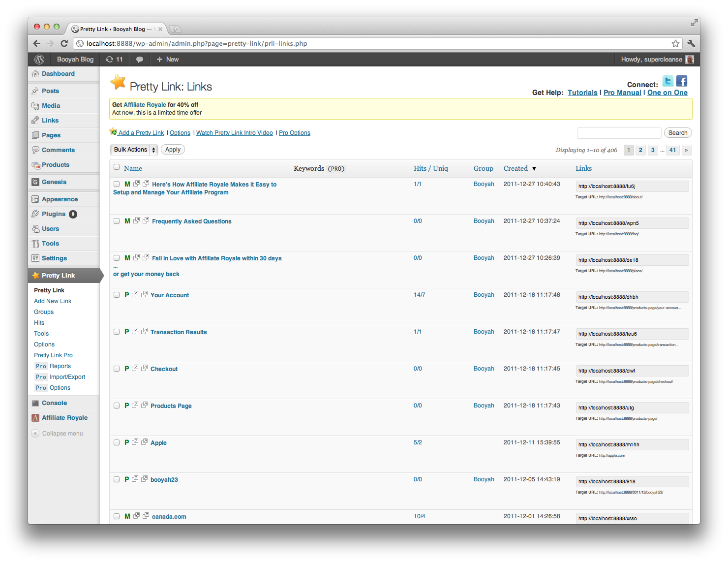Click the Collapse menu arrow icon
This screenshot has height=563, width=728.
coord(35,434)
